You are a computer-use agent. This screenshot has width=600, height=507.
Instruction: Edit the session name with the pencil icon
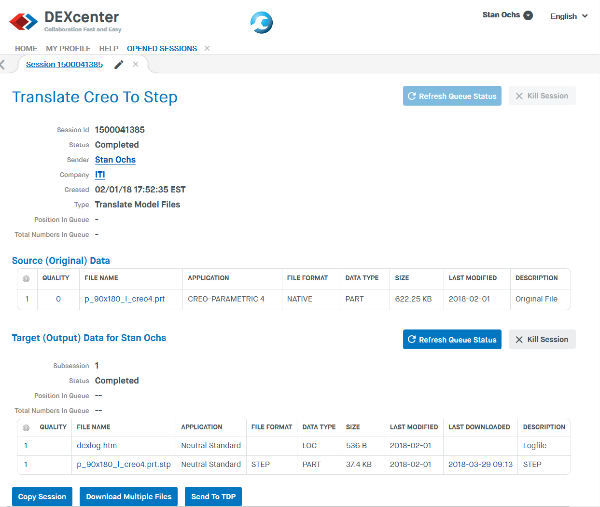coord(119,64)
